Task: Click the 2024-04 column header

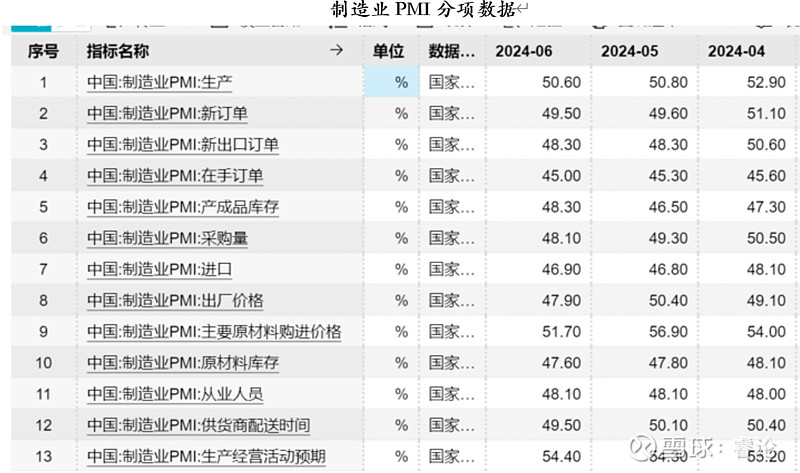Action: click(743, 51)
